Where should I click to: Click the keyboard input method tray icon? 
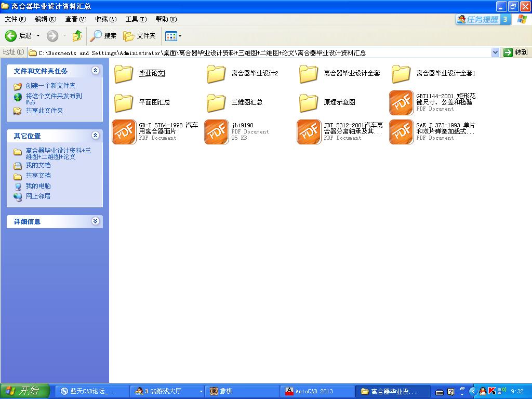click(440, 392)
